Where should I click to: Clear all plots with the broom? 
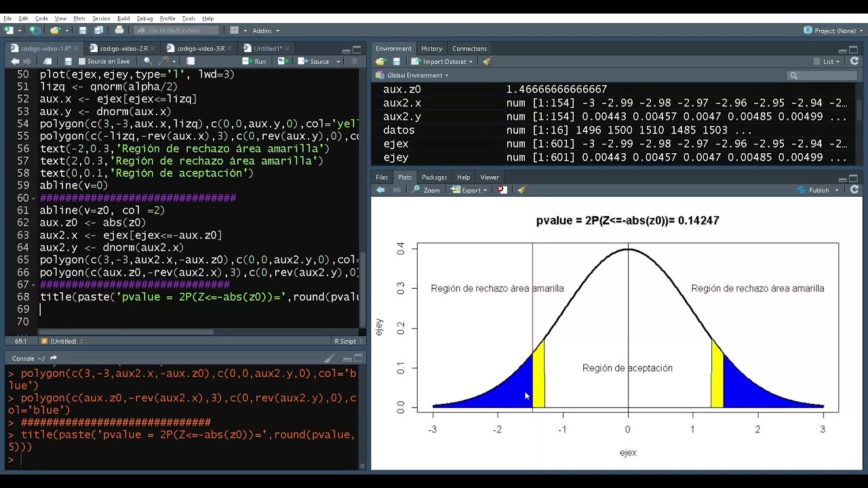(x=521, y=190)
